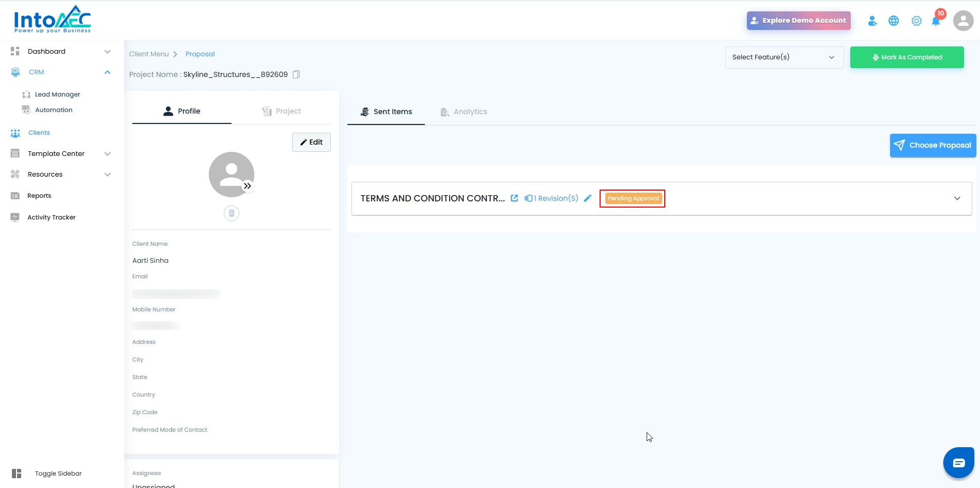
Task: Switch to the Project tab
Action: point(281,111)
